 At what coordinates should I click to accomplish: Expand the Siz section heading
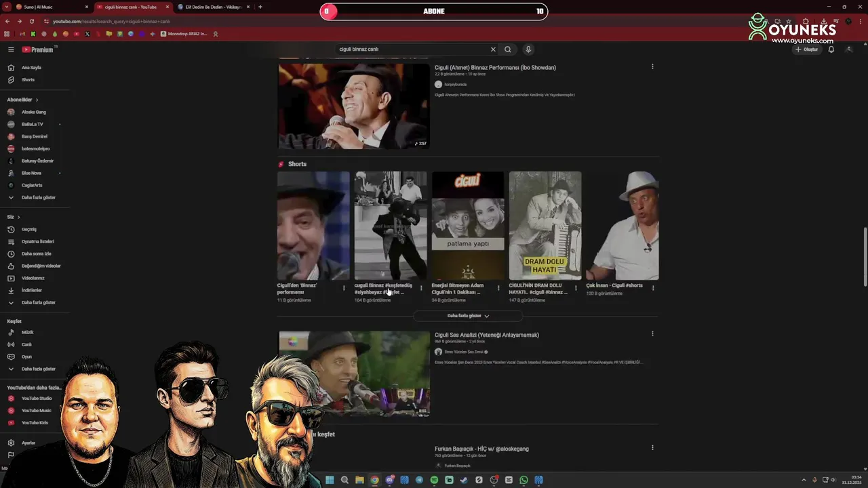(x=13, y=217)
